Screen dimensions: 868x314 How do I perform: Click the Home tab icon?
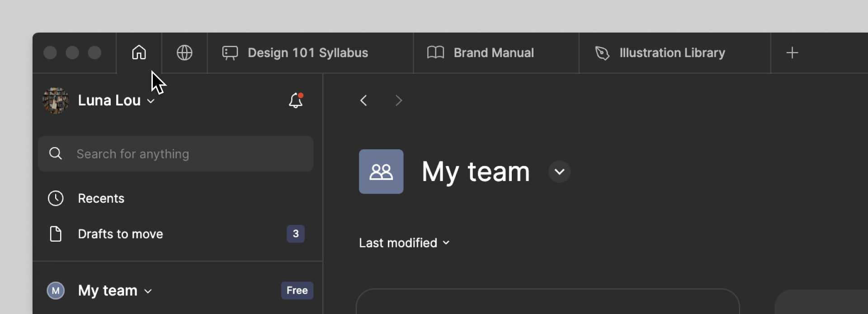[x=139, y=52]
